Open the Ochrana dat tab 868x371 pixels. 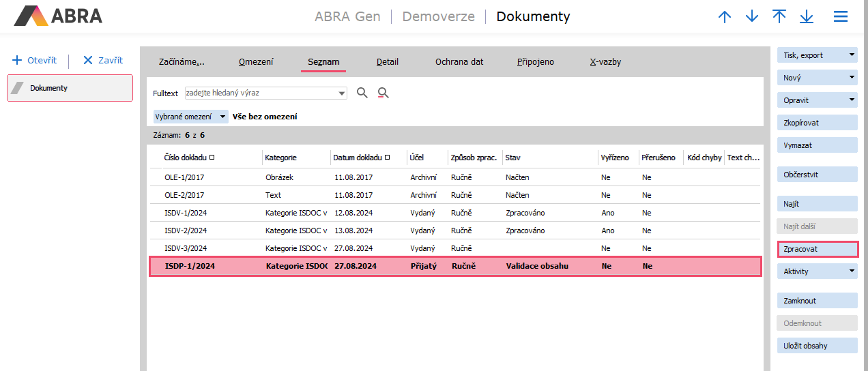(459, 62)
